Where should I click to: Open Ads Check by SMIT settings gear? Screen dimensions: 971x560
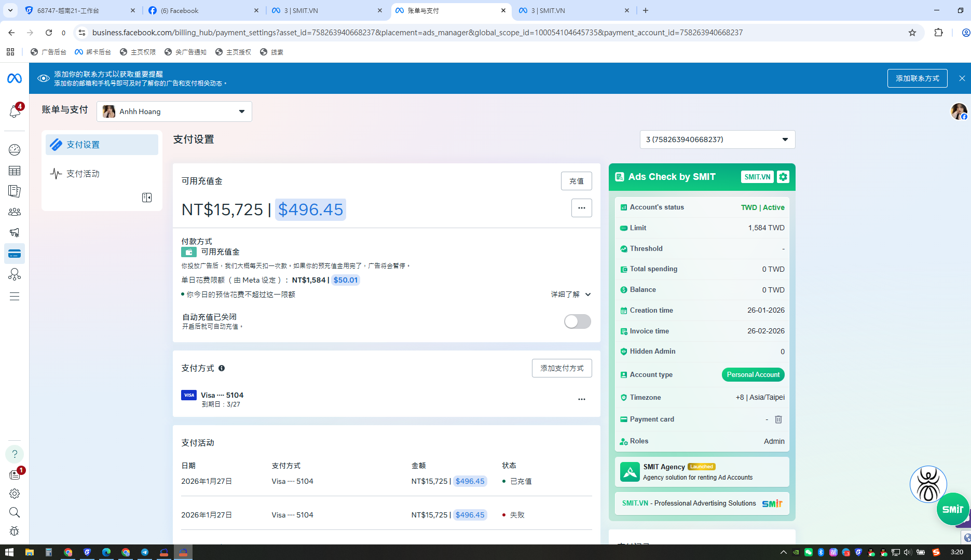[x=783, y=177]
